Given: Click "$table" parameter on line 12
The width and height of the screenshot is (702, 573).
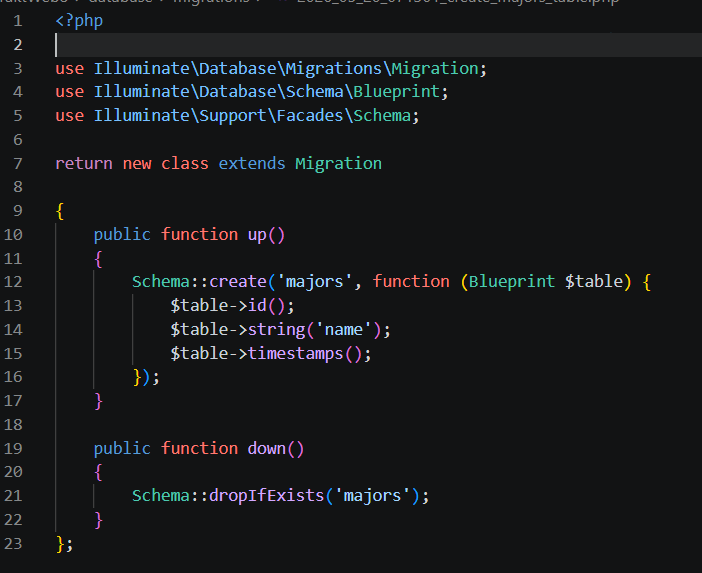Looking at the screenshot, I should point(594,282).
